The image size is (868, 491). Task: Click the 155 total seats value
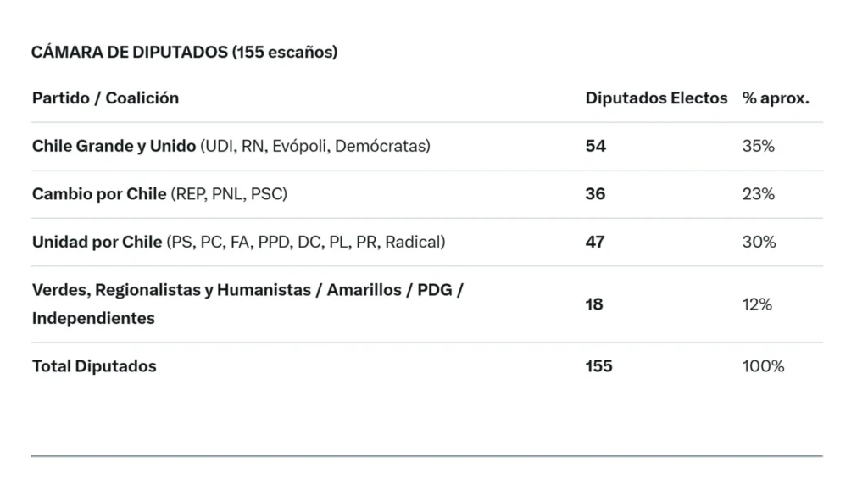(598, 366)
